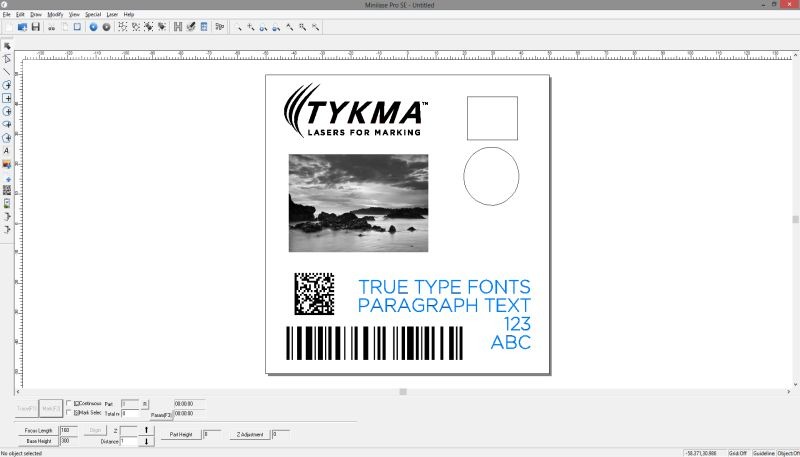Open the View menu
800x457 pixels.
click(x=74, y=14)
